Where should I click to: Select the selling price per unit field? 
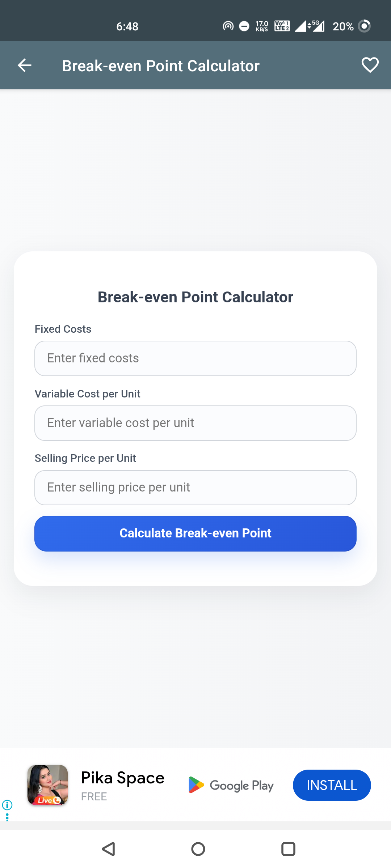pyautogui.click(x=195, y=488)
